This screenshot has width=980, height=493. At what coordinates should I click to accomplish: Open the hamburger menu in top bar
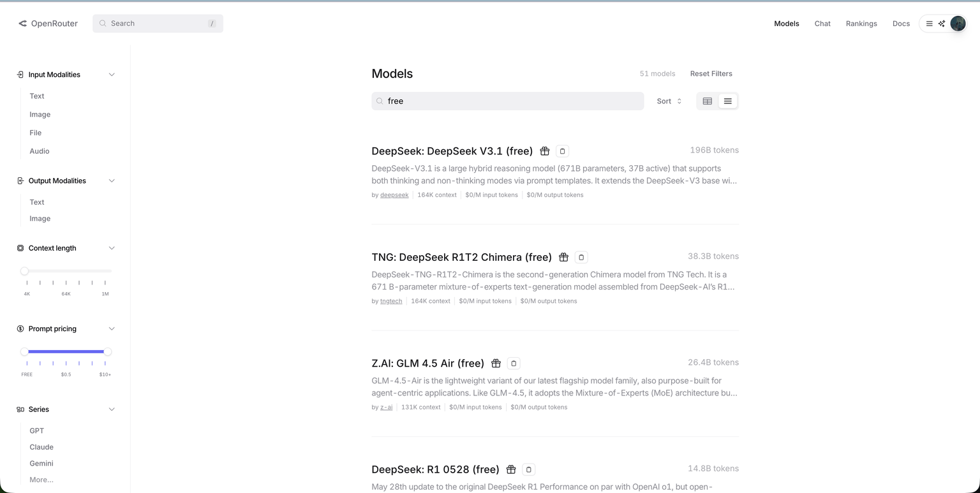[929, 24]
